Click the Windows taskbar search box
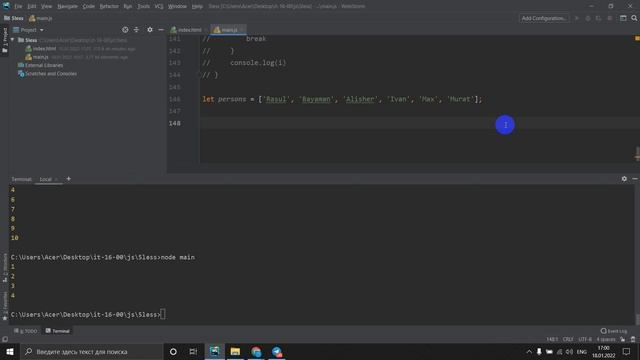The width and height of the screenshot is (640, 360). click(92, 351)
